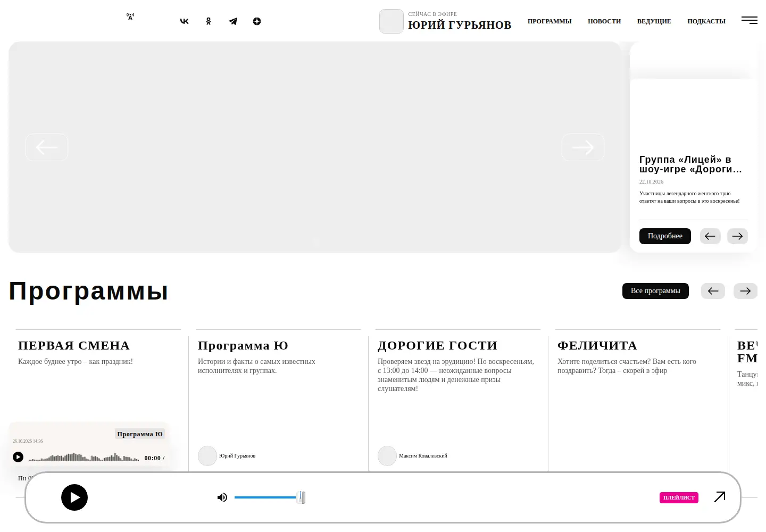Adjust the volume slider in the player
The image size is (766, 532).
coord(269,497)
